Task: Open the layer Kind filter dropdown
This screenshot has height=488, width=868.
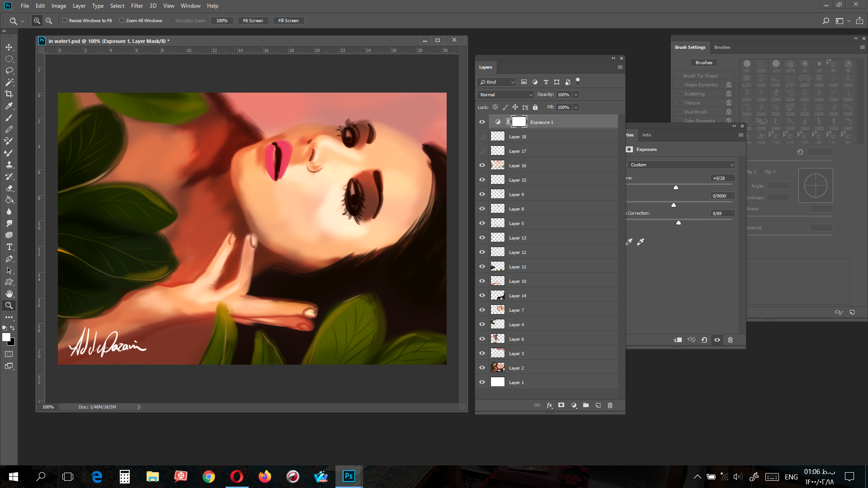Action: (496, 82)
